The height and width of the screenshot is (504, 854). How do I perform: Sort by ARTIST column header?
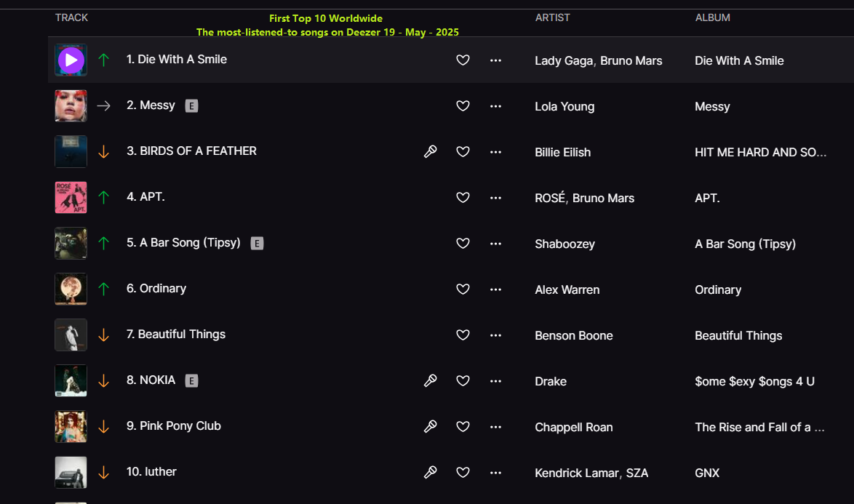pos(552,17)
